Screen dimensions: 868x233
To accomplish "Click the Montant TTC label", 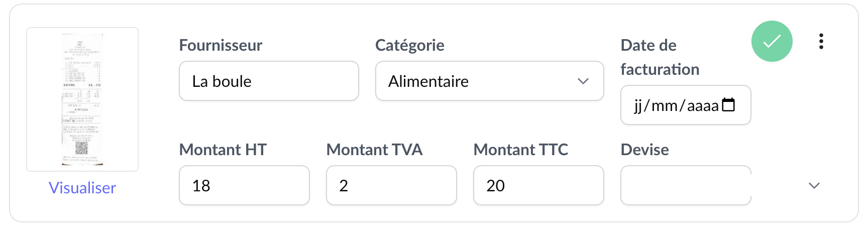I will [x=520, y=150].
